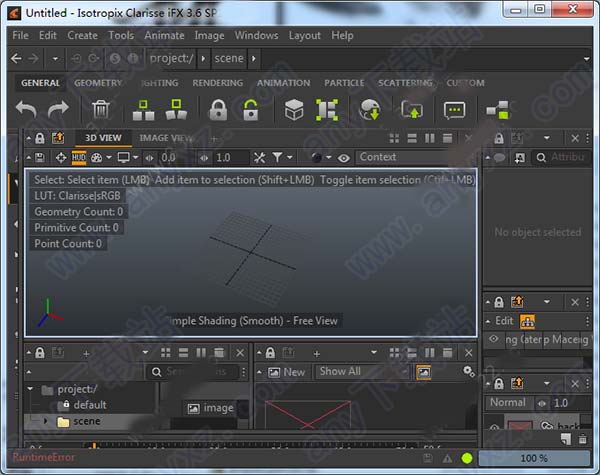Toggle the green status light indicator

467,458
